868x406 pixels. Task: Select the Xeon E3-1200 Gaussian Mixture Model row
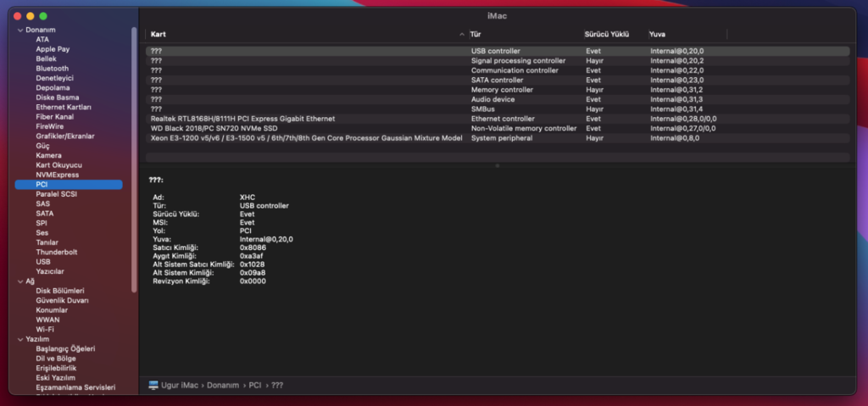click(306, 138)
